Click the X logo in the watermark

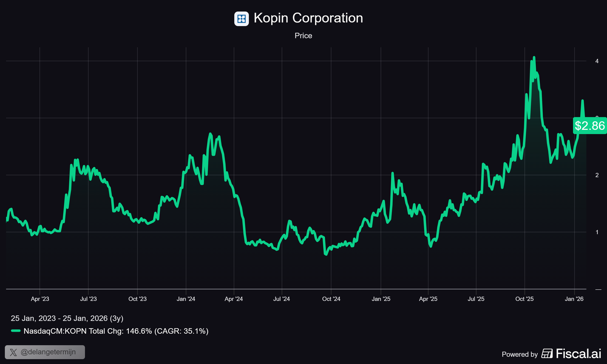click(x=13, y=352)
